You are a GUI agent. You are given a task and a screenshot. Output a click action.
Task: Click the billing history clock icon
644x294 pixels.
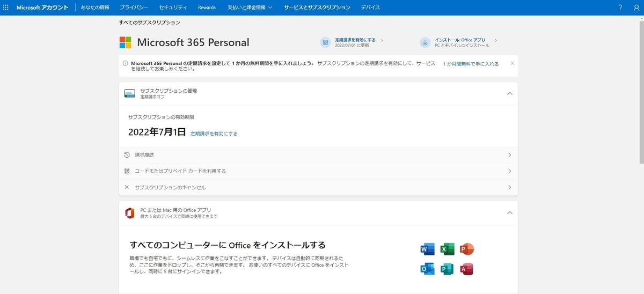point(127,155)
